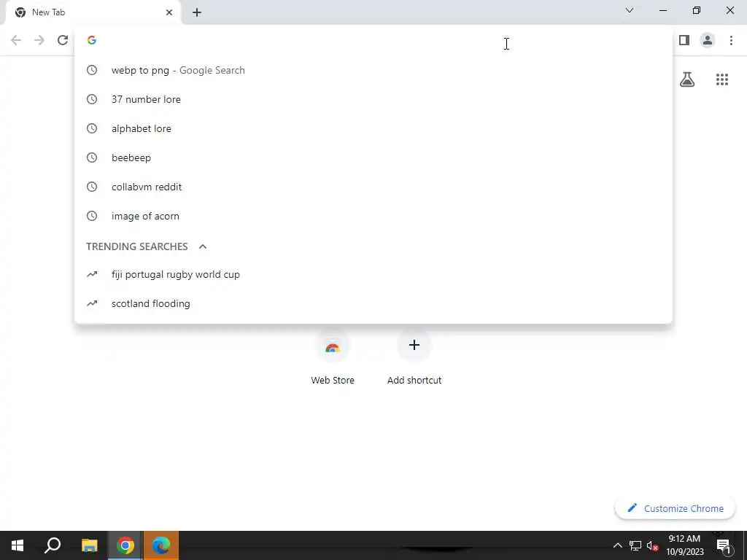Screen dimensions: 747x560
Task: Click the 'Add shortcut' label
Action: pyautogui.click(x=414, y=381)
